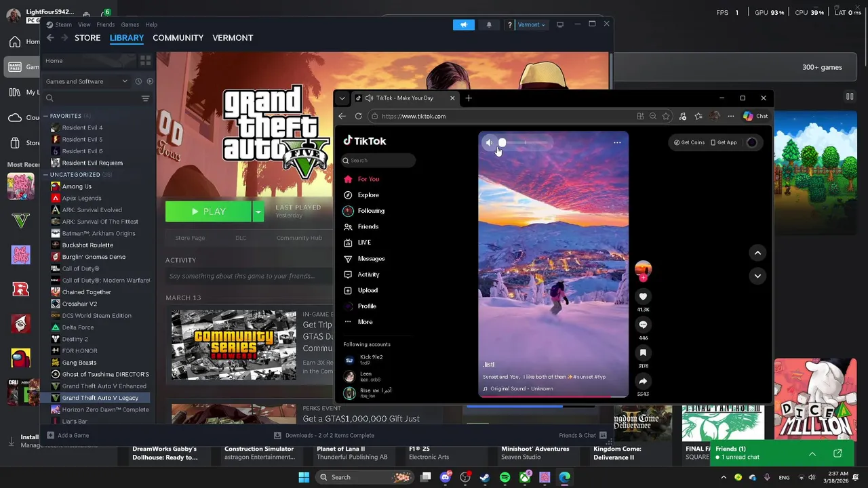Open Discord from the Windows taskbar

point(446,477)
